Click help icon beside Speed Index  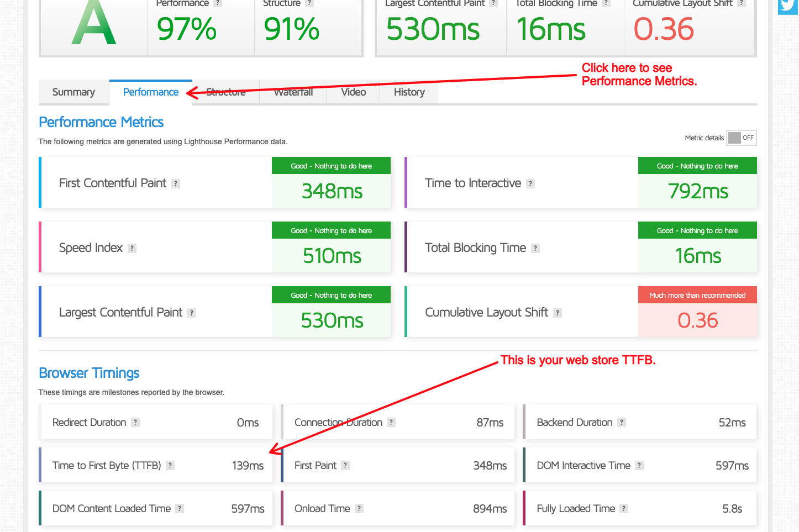point(132,249)
